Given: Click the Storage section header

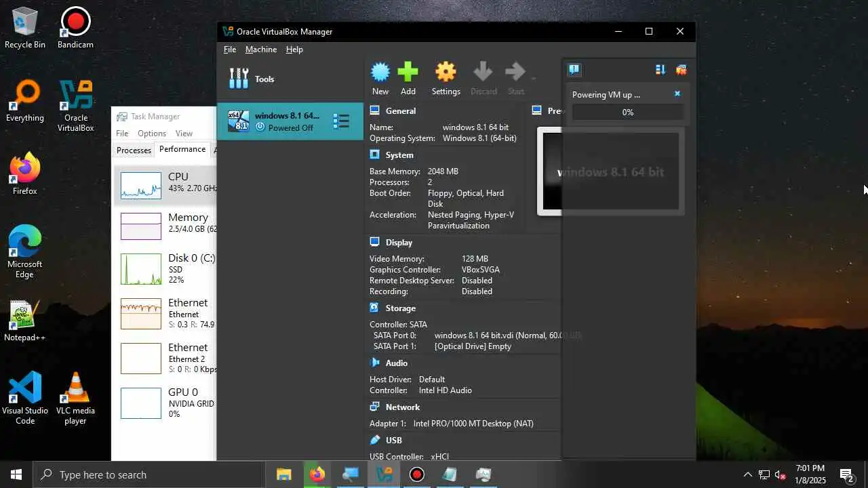Looking at the screenshot, I should [x=400, y=308].
